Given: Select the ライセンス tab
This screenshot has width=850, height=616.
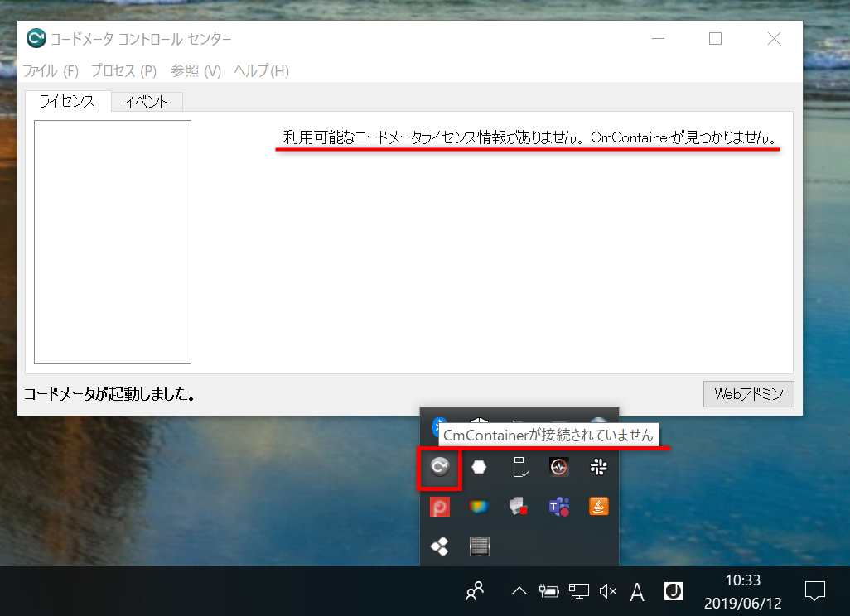Looking at the screenshot, I should click(x=68, y=101).
